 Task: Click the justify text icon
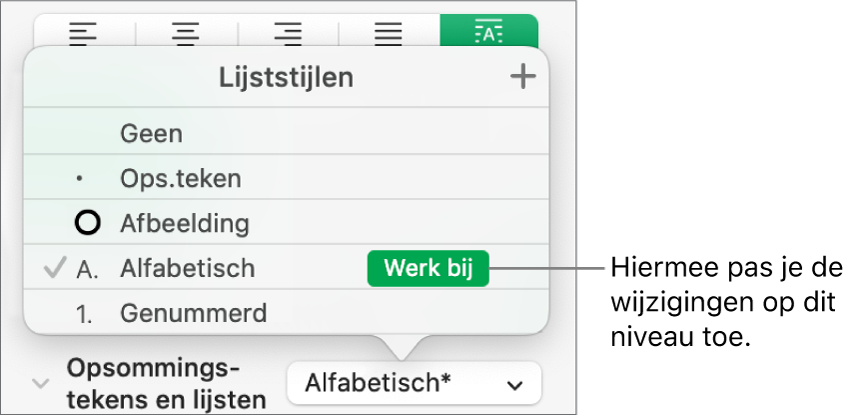point(389,33)
